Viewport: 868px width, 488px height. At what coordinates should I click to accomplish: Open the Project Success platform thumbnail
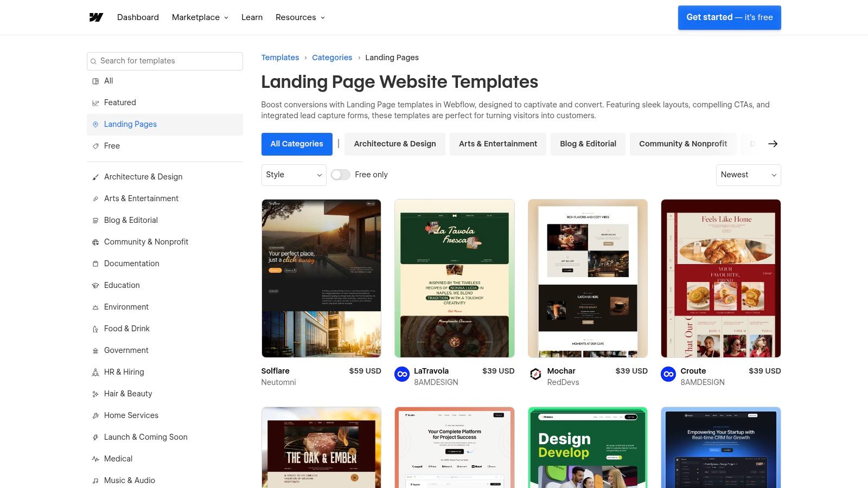click(x=455, y=448)
